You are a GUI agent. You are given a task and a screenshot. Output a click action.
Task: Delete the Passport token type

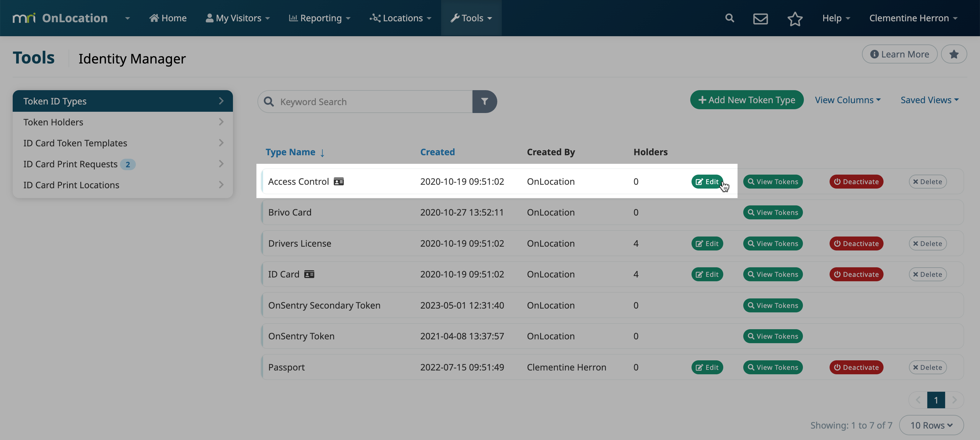click(x=928, y=367)
